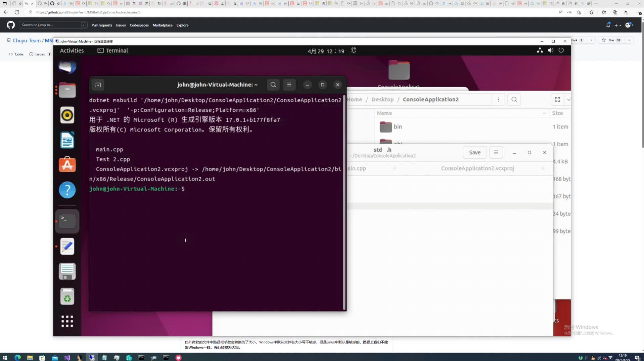Open browser extensions puzzle icon

(591, 12)
